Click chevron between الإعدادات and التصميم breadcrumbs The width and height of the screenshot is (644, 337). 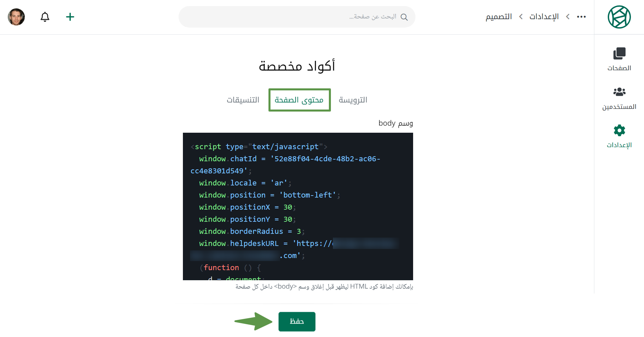(521, 17)
